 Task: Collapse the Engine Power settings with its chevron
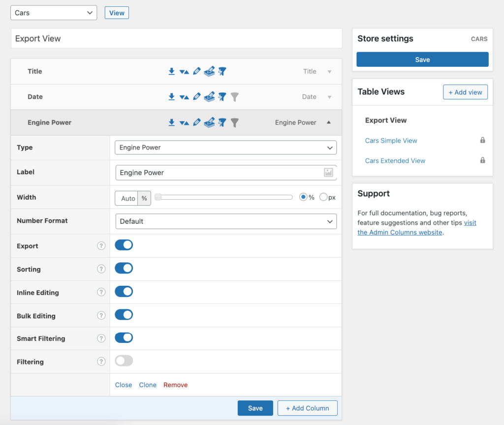[329, 122]
